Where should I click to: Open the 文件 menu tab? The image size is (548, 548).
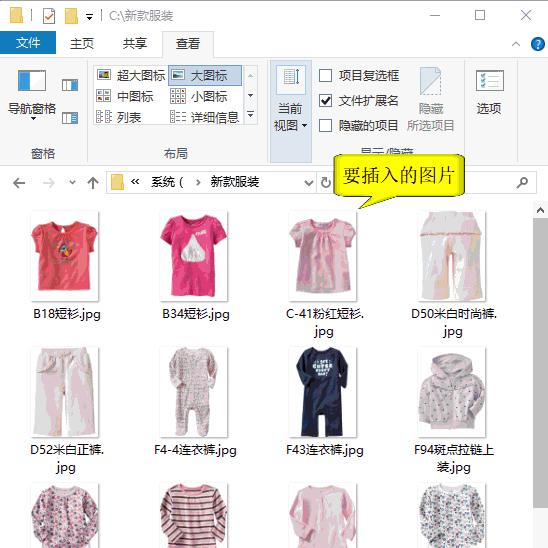pyautogui.click(x=28, y=43)
